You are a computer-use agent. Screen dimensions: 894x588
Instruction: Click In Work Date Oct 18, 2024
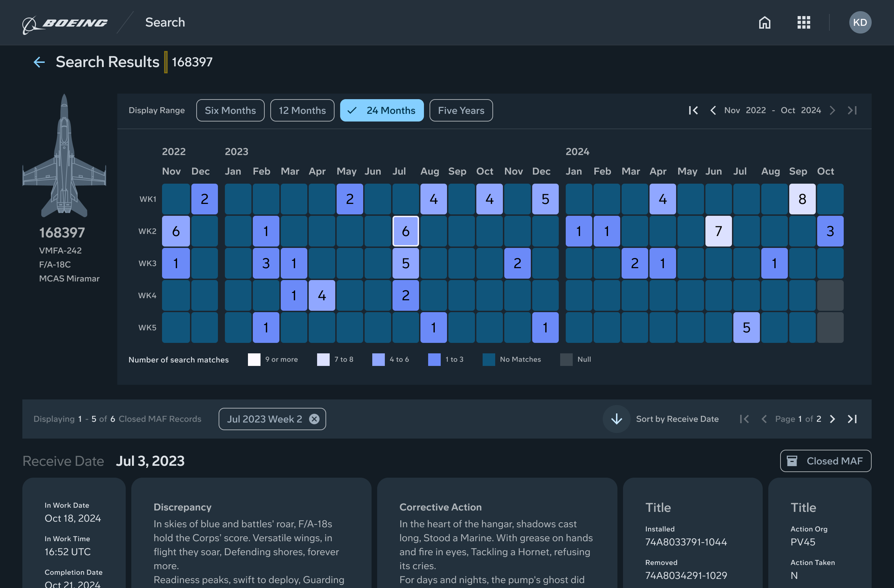click(x=73, y=519)
